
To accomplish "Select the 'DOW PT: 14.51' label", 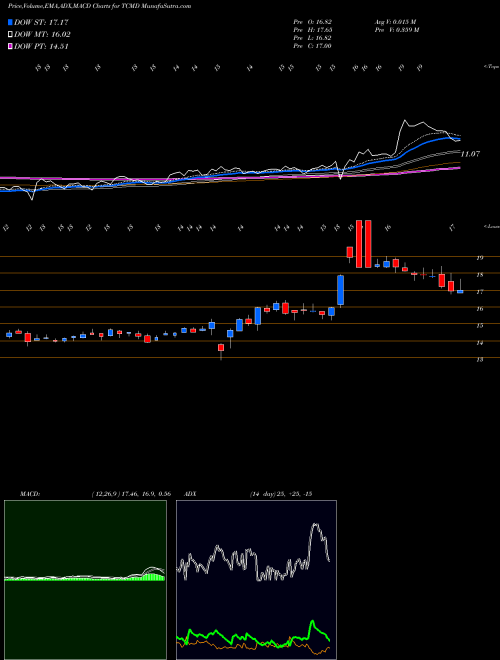I will (41, 47).
